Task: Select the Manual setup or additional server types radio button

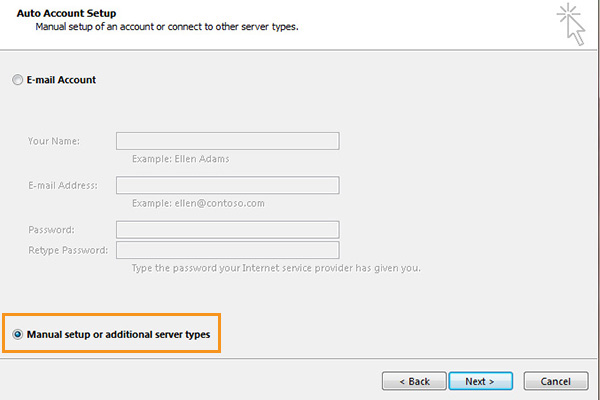Action: click(17, 334)
